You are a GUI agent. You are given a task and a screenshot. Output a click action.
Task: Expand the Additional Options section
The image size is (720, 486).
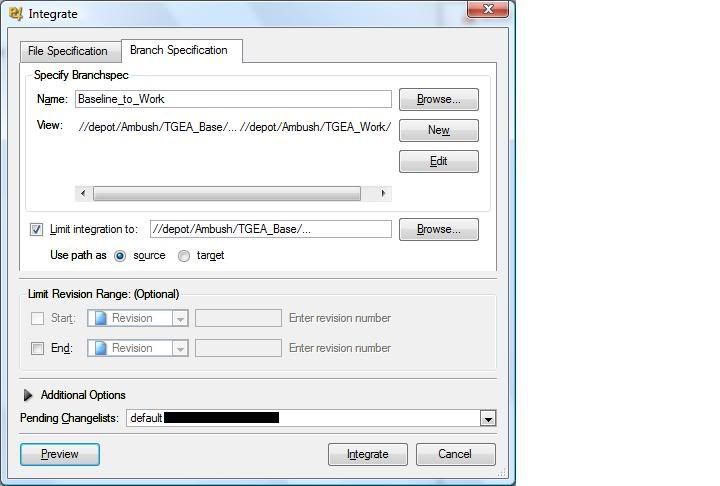click(x=28, y=395)
